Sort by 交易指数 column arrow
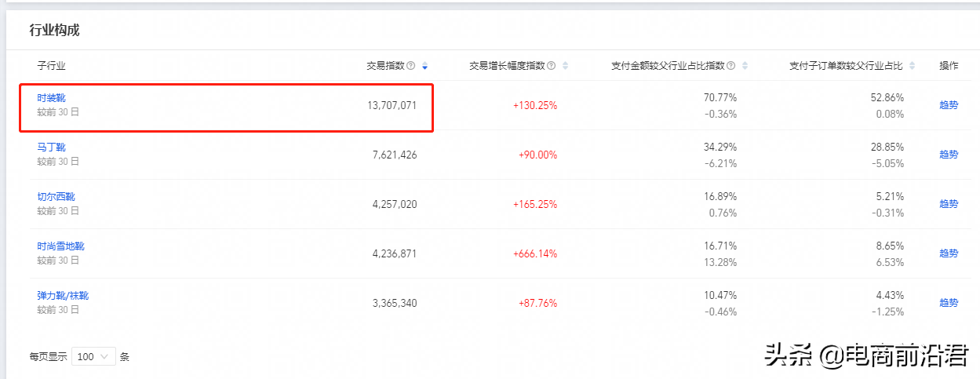Viewport: 980px width, 379px height. point(424,66)
